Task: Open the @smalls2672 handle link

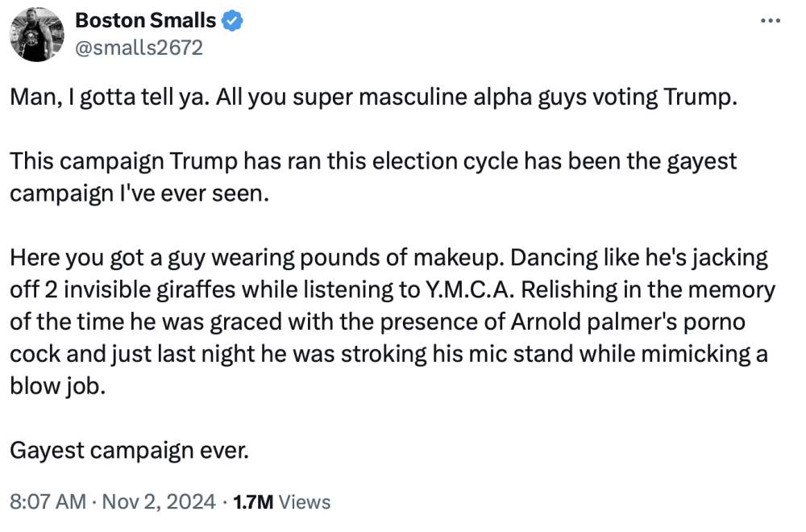Action: [x=139, y=48]
